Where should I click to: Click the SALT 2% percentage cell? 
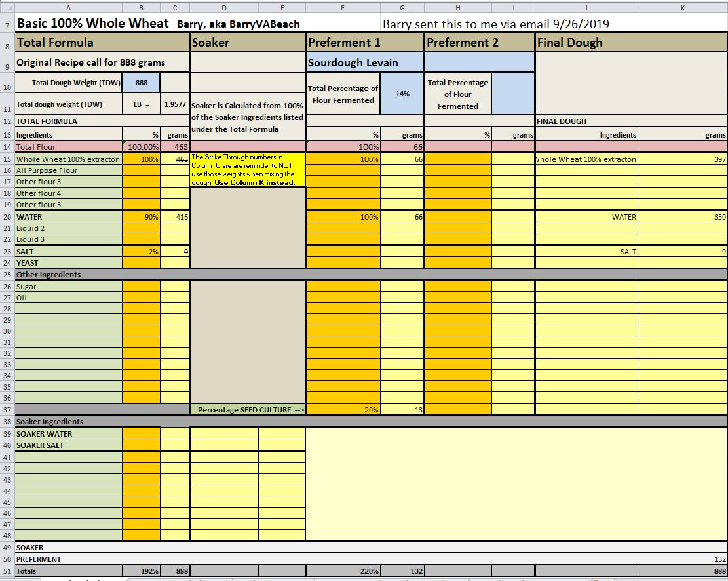pos(141,252)
